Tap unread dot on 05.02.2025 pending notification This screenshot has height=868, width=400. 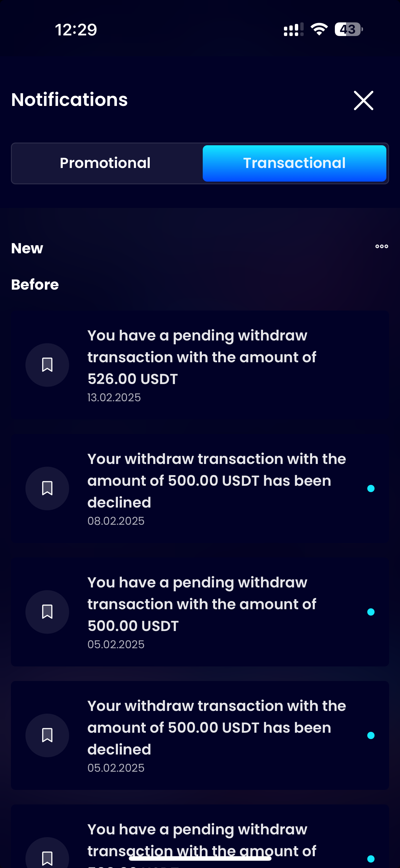(371, 612)
